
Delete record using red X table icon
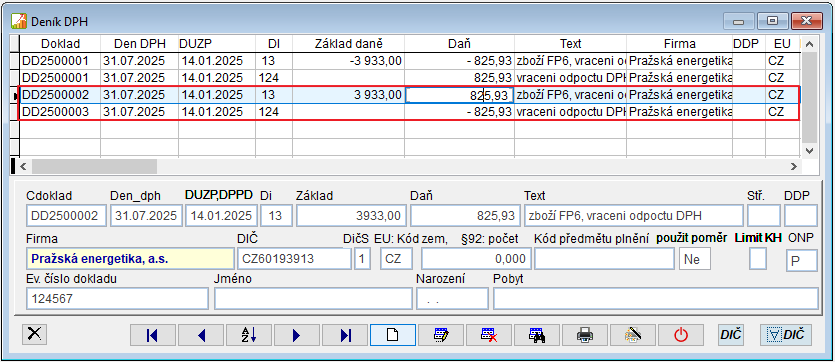click(x=489, y=335)
